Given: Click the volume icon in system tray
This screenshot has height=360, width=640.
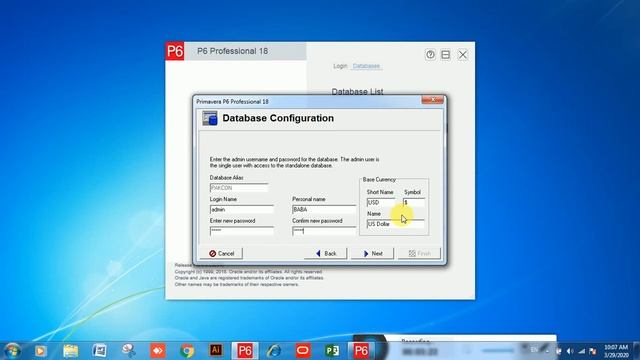Looking at the screenshot, I should (570, 351).
